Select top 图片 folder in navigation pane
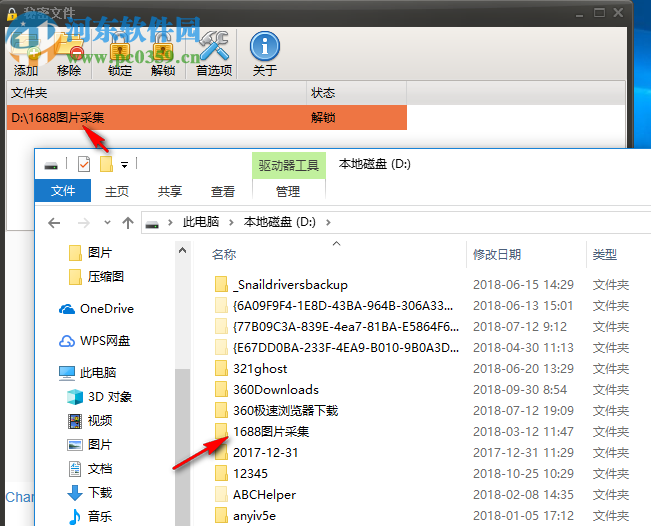651x526 pixels. (x=90, y=252)
